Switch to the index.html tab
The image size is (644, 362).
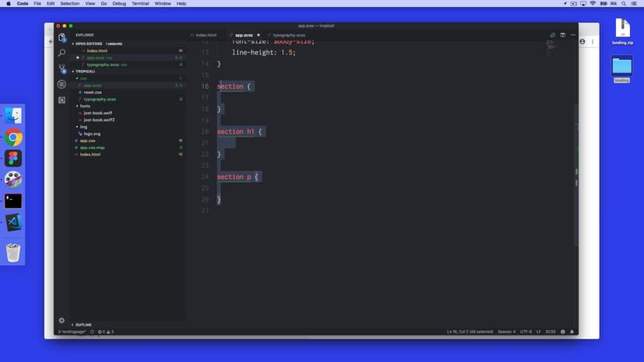(x=205, y=35)
